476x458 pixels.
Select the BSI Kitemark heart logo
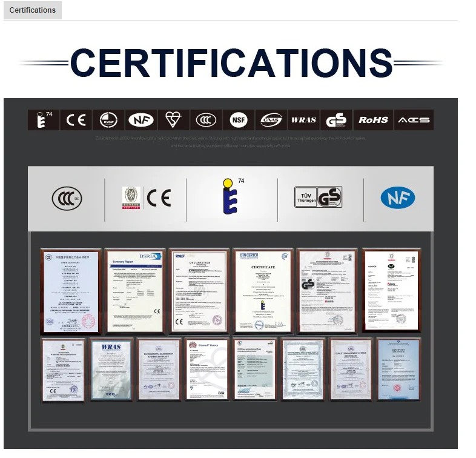coord(173,120)
